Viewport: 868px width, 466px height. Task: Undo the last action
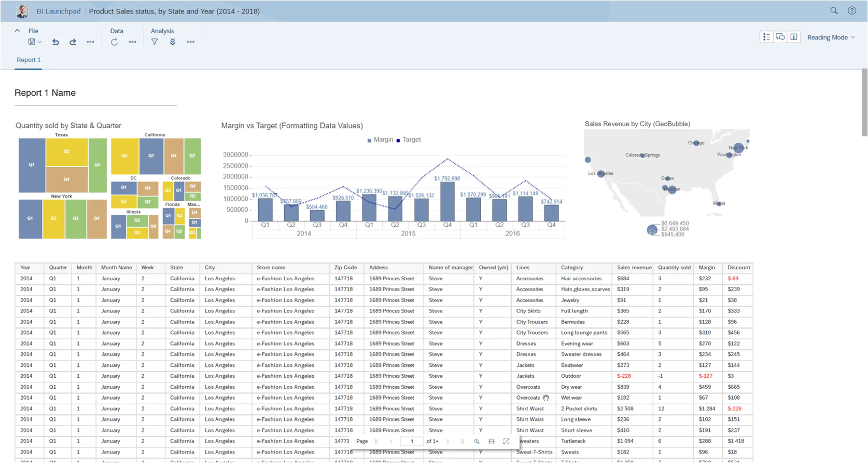pyautogui.click(x=55, y=42)
